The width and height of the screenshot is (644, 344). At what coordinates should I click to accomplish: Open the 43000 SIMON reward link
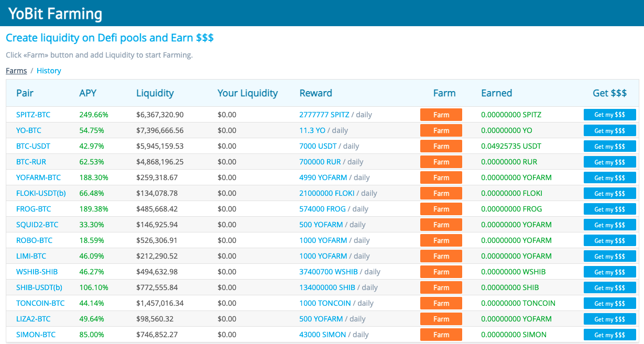[323, 335]
